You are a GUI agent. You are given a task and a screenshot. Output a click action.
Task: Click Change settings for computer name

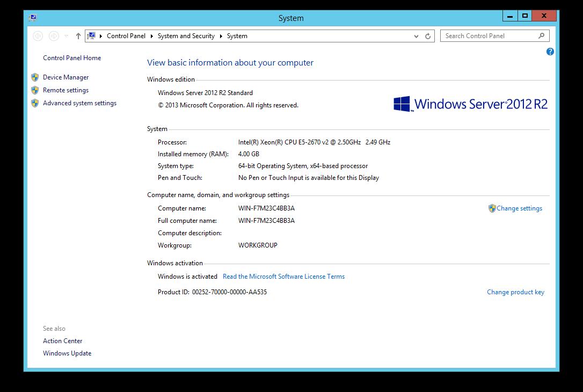point(519,208)
